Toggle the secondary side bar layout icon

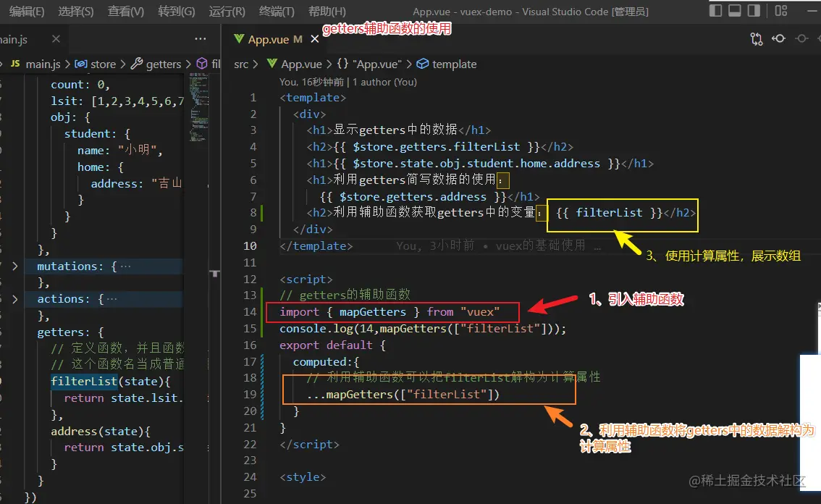pos(754,10)
